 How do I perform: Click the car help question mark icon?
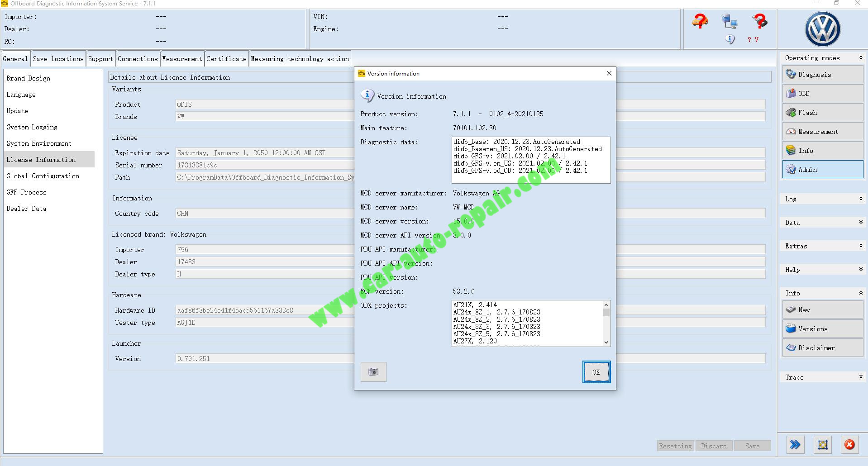pyautogui.click(x=700, y=21)
